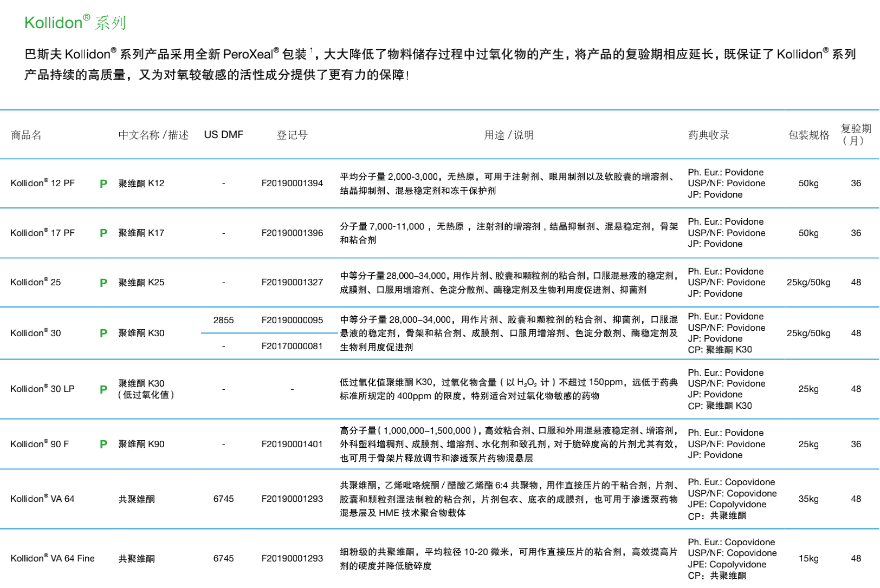Viewport: 880px width, 588px height.
Task: Click the 用途/说明 column header
Action: tap(509, 135)
